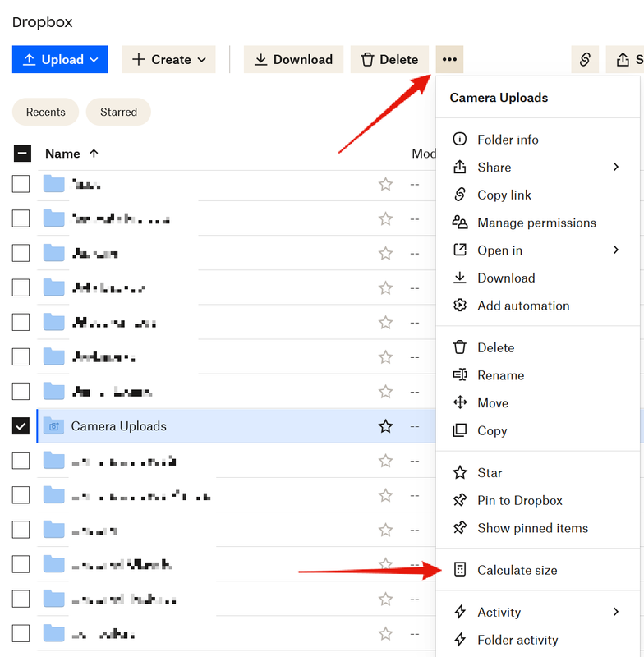Choose Calculate size from the menu
Image resolution: width=644 pixels, height=657 pixels.
517,570
